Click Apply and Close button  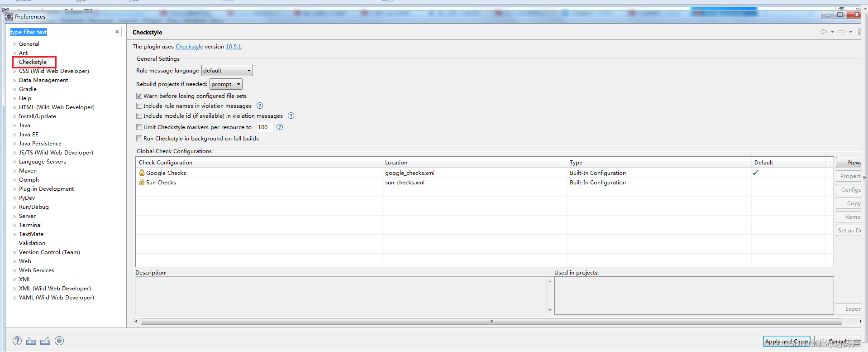787,342
